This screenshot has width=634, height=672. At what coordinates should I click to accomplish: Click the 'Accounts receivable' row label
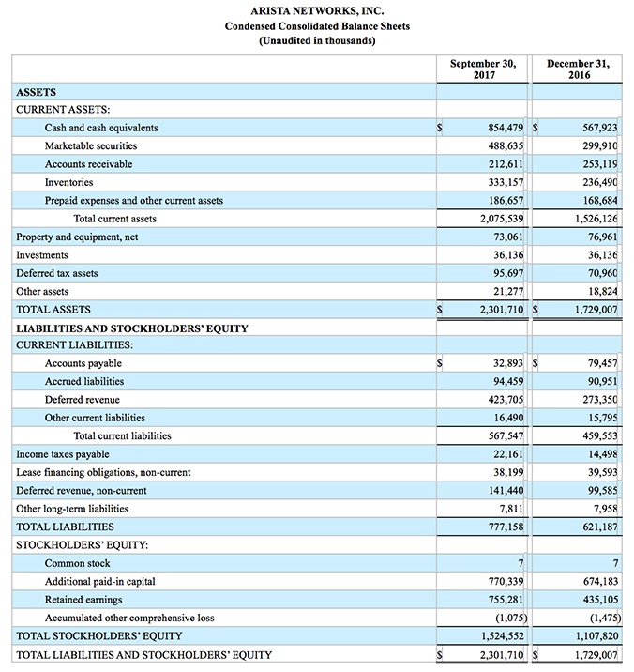click(x=88, y=164)
